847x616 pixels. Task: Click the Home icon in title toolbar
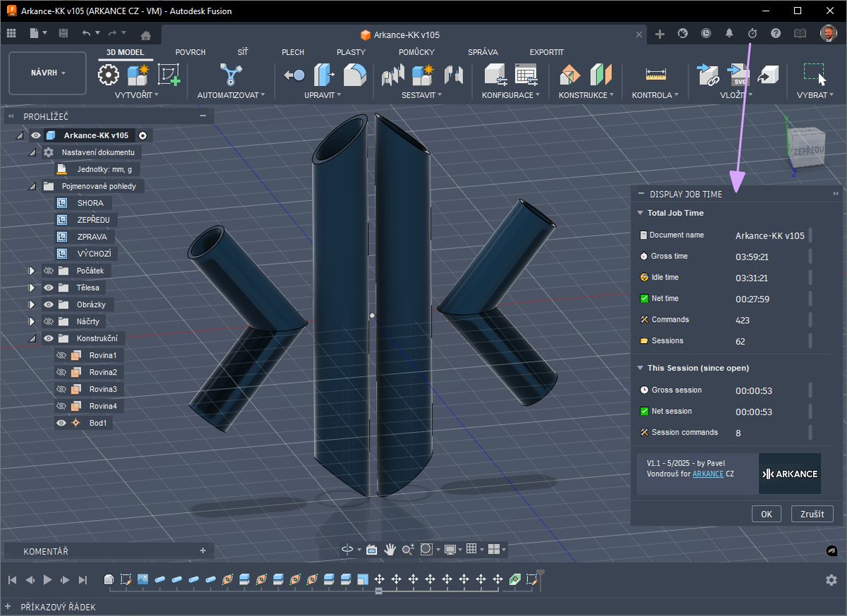pyautogui.click(x=146, y=35)
